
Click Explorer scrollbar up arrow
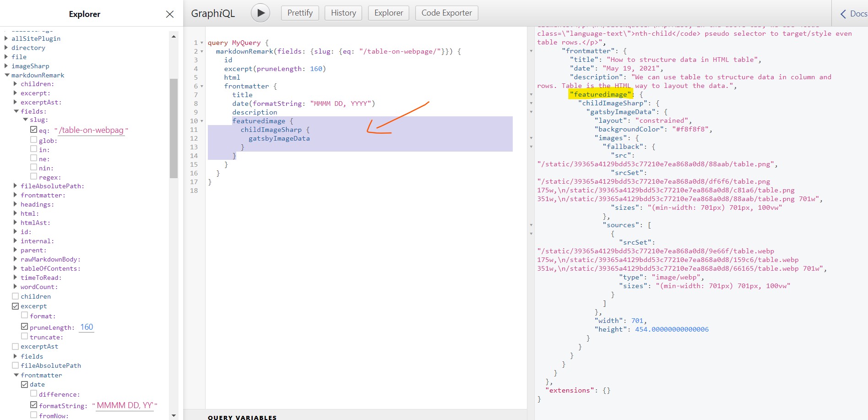[x=174, y=36]
